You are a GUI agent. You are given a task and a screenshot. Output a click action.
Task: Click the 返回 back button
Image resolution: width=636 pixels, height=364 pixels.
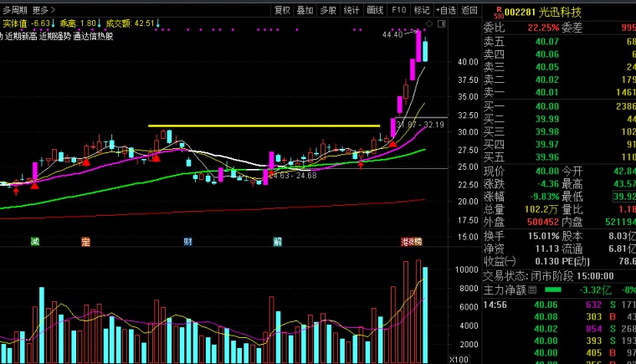(x=469, y=10)
